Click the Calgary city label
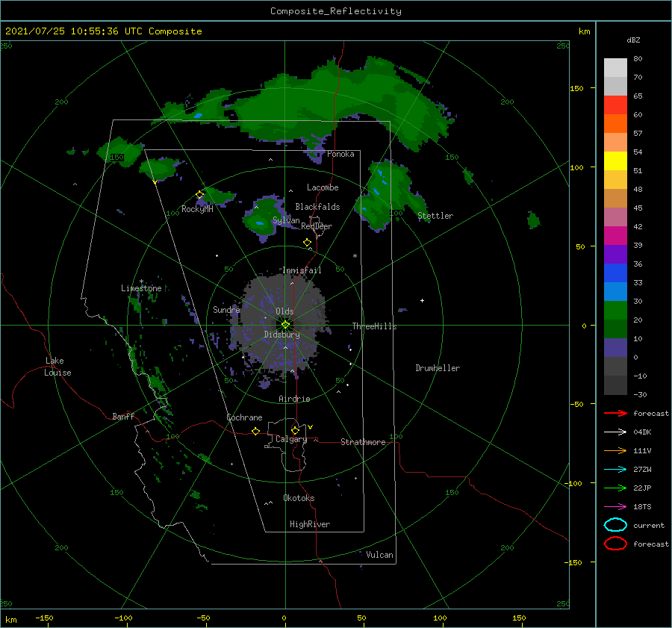Screen dimensions: 672x628 (x=291, y=439)
